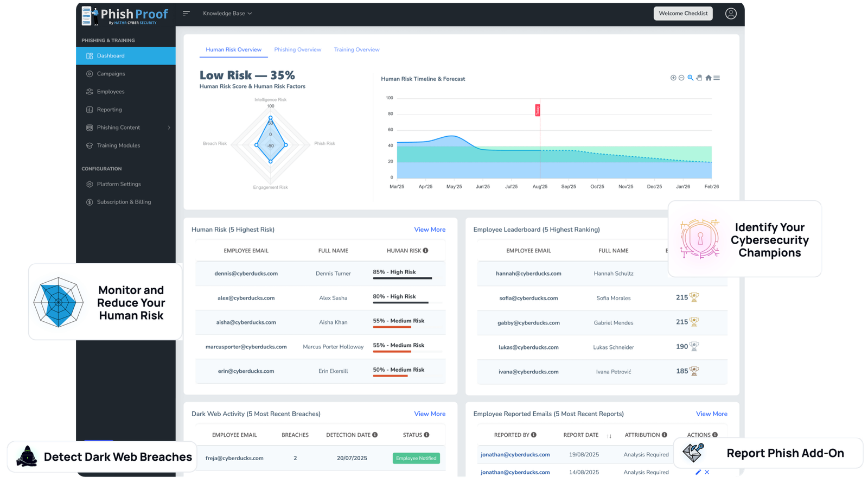Click the pencil edit icon for reported email
The height and width of the screenshot is (483, 868).
coord(698,472)
